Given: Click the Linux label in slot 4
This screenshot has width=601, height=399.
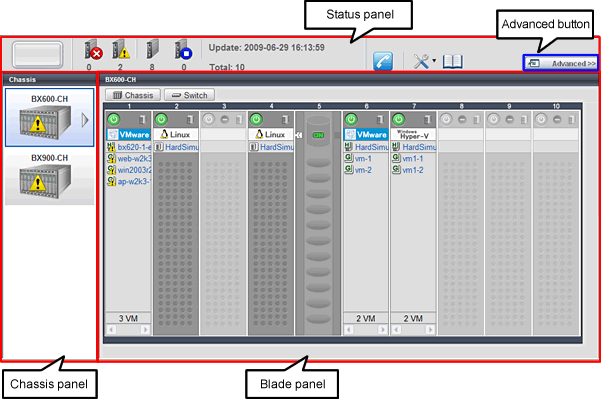Looking at the screenshot, I should click(x=271, y=135).
